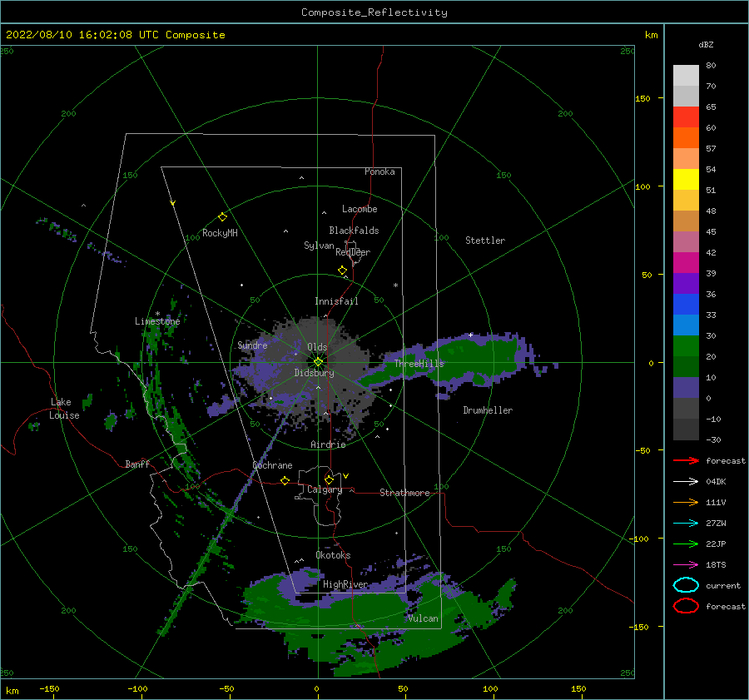The width and height of the screenshot is (749, 700).
Task: Select the yellow diamond marker under Cochrane
Action: 285,480
